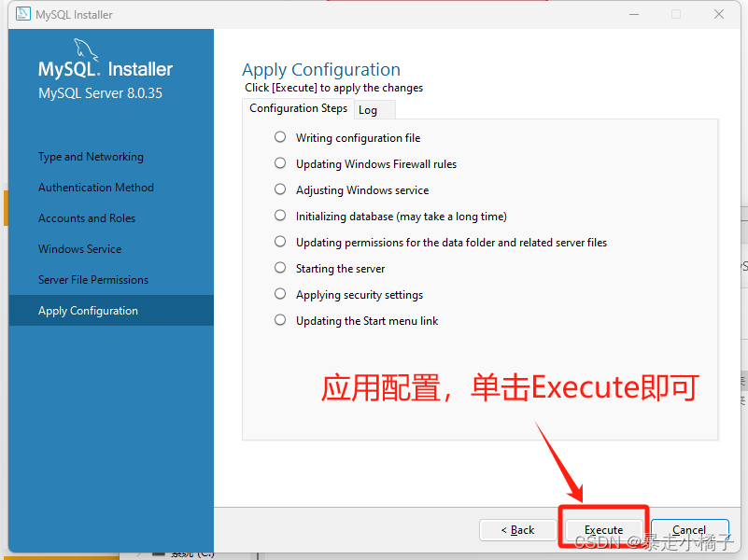This screenshot has height=560, width=748.
Task: Select the Updating permissions for data folder indicator
Action: pyautogui.click(x=280, y=242)
